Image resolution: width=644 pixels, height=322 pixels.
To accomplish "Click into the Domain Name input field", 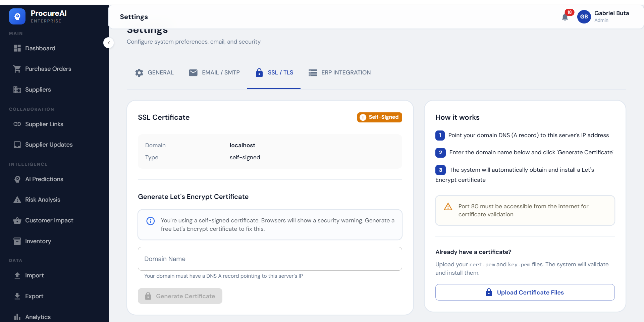I will pyautogui.click(x=270, y=259).
